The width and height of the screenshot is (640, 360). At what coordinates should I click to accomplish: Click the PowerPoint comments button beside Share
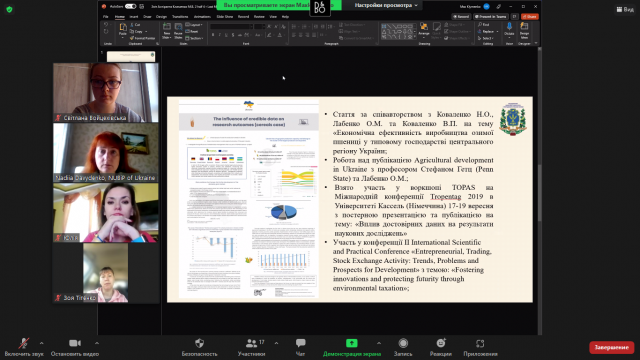point(515,17)
